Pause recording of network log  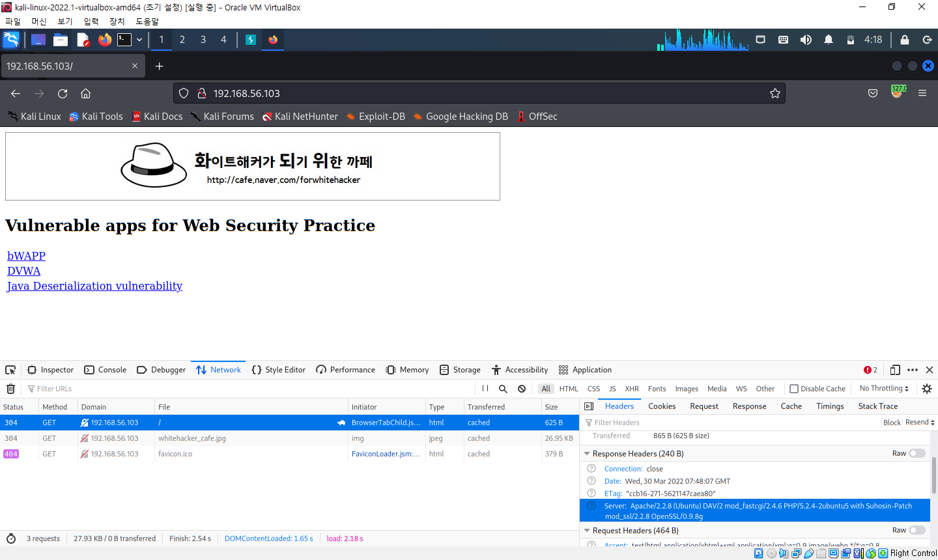tap(485, 389)
